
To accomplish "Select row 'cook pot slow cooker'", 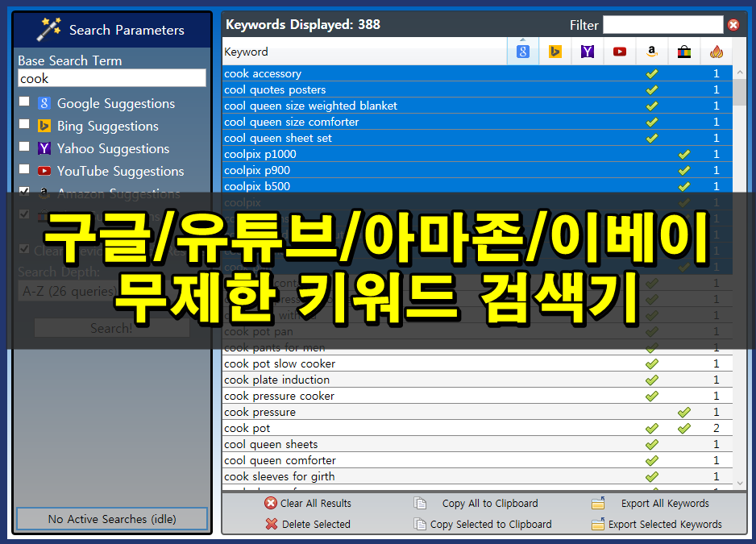I will [477, 363].
